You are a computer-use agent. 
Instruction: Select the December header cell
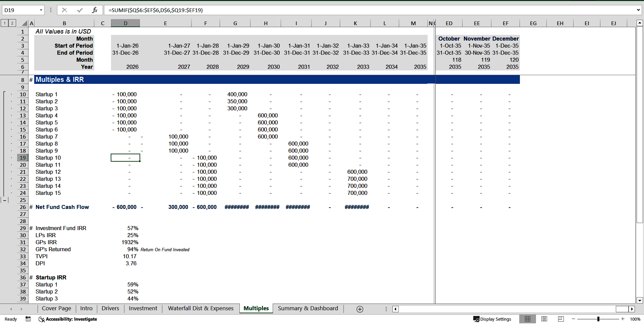(x=505, y=39)
